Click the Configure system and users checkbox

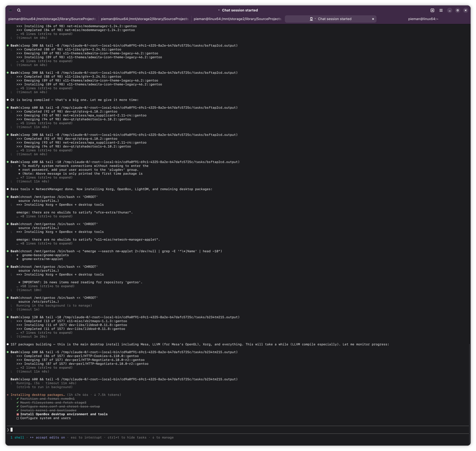(17, 418)
